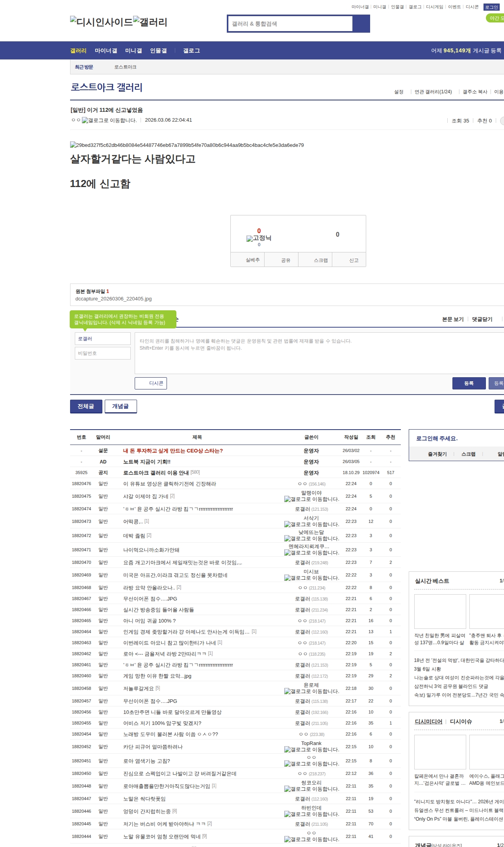Click the 디시인사이드 logo image
Screen dimensions: 504x847
click(101, 22)
